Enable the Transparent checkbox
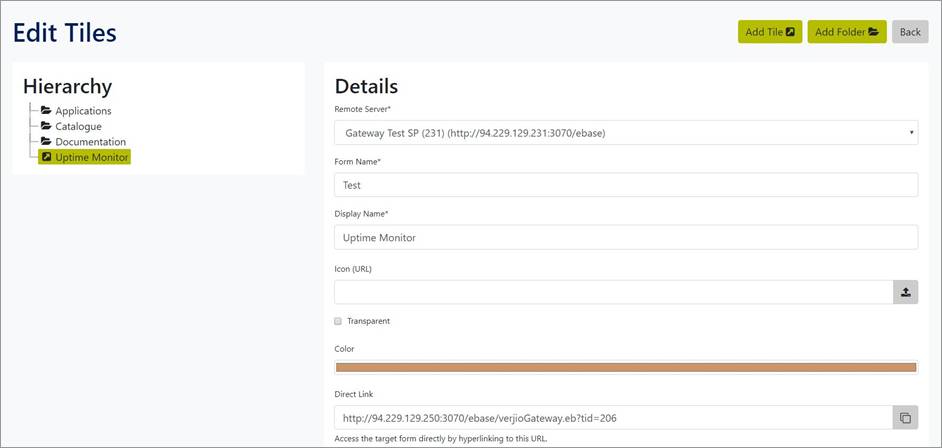942x448 pixels. click(x=338, y=321)
